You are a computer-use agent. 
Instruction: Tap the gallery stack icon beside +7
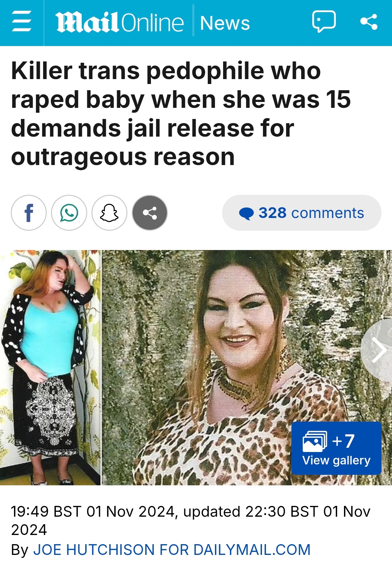click(x=315, y=441)
